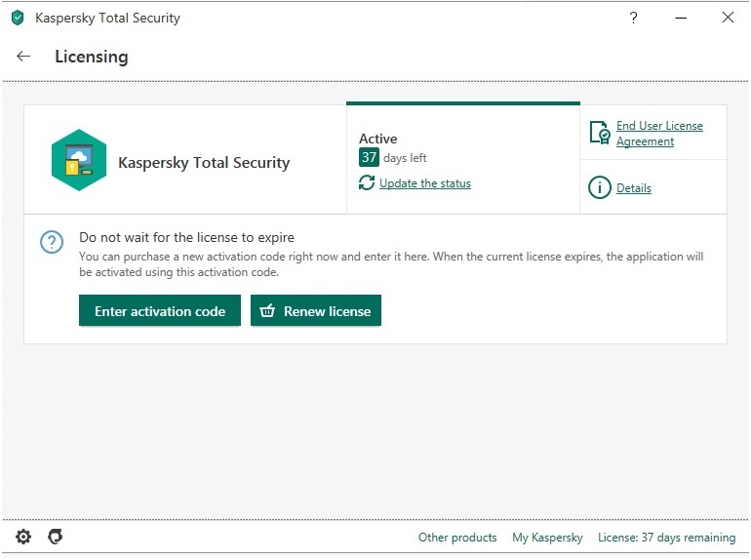
Task: Click the Kaspersky shield logo in title bar
Action: coord(18,18)
